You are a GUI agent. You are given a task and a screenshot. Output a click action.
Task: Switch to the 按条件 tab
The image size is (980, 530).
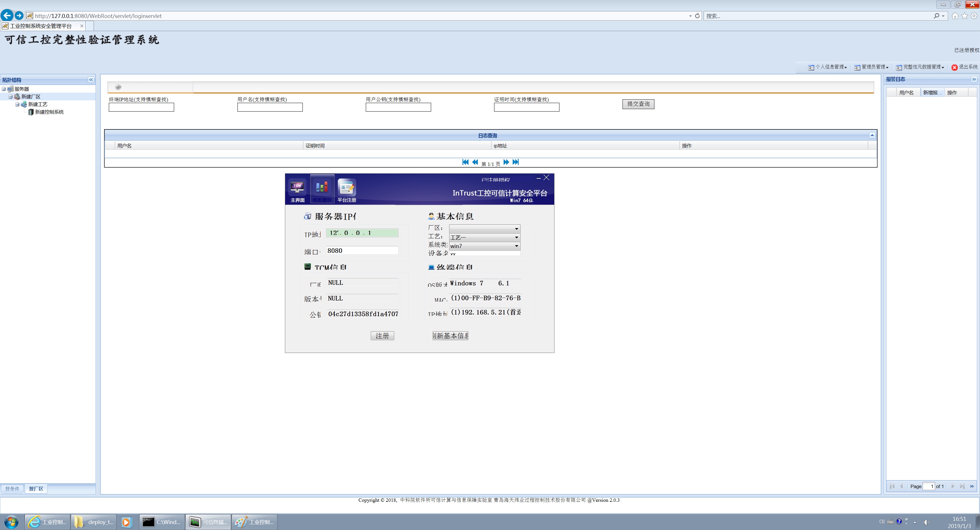pos(12,489)
